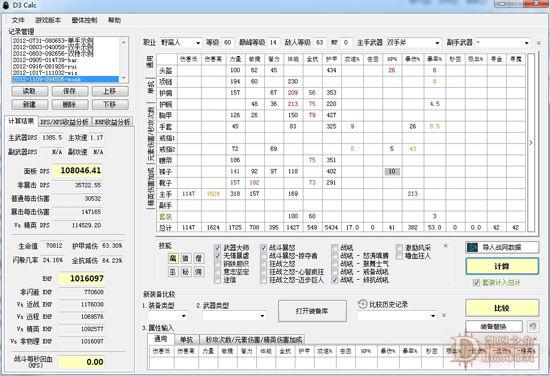Viewport: 550px width, 376px height.
Task: Toggle the 套装计入总计 checkbox
Action: tap(476, 282)
